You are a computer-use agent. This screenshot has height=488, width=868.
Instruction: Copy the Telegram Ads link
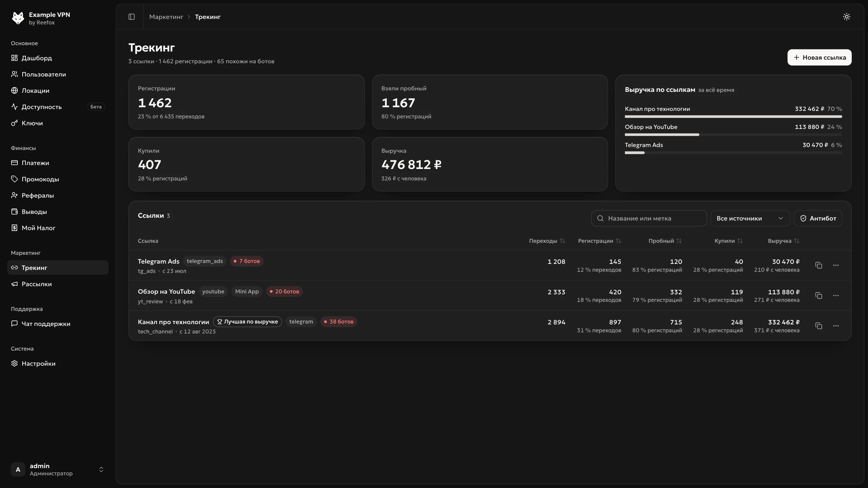819,265
